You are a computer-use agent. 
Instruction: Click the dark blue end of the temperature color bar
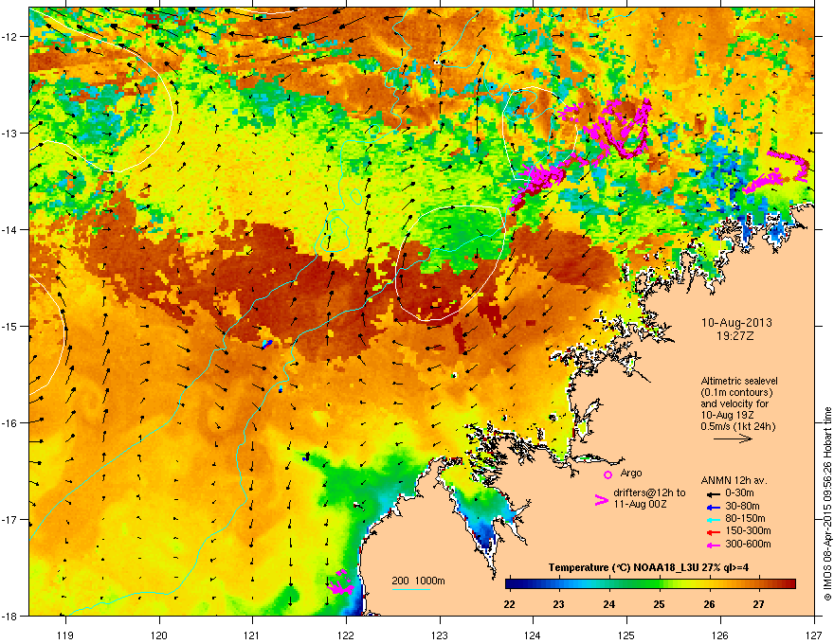click(x=510, y=584)
